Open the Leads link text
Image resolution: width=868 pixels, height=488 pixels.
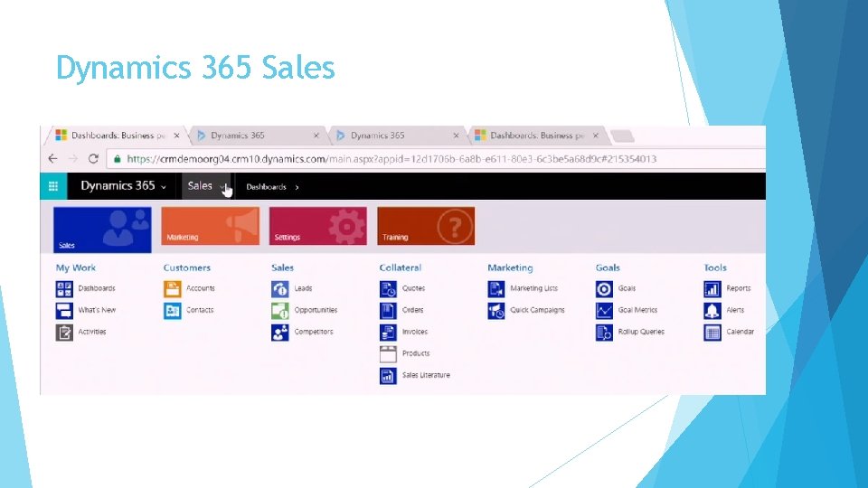304,288
